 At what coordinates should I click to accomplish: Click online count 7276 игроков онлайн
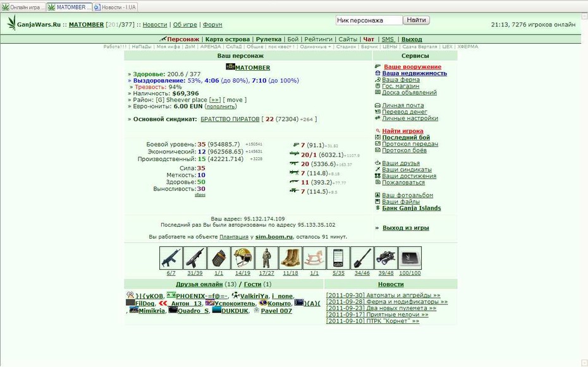click(x=543, y=25)
